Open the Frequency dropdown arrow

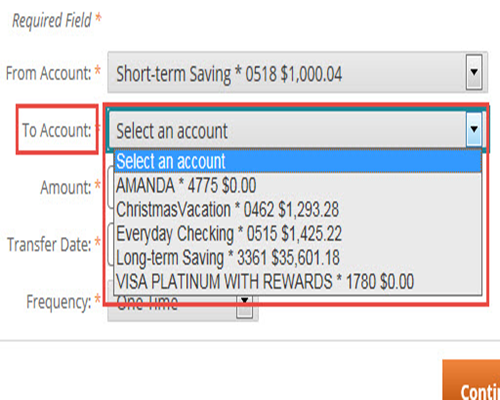click(x=245, y=307)
